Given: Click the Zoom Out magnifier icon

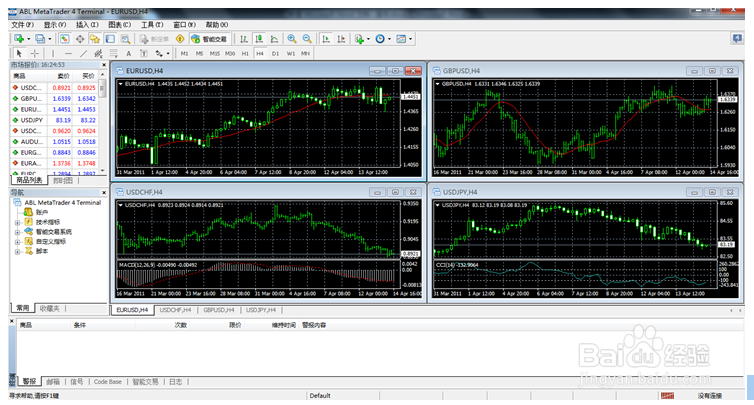Looking at the screenshot, I should pos(307,39).
